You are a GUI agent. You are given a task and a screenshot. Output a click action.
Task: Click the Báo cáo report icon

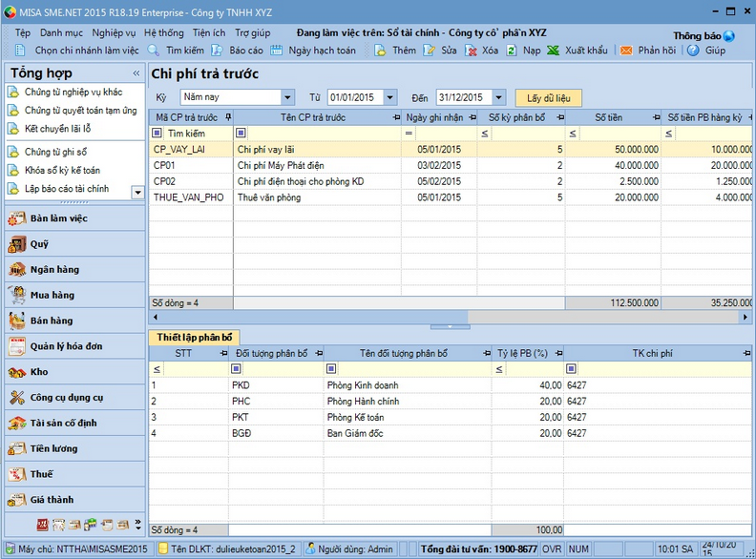click(x=217, y=51)
